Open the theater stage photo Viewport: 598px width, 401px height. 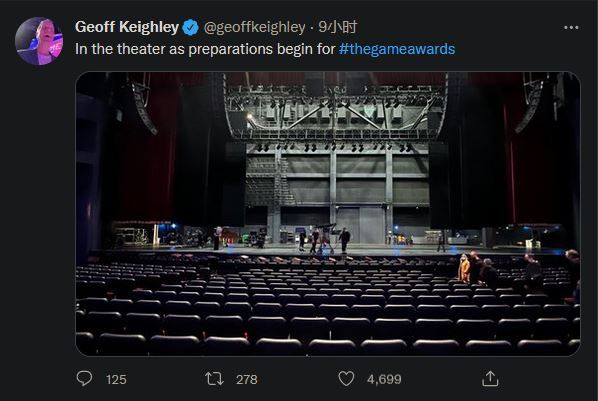click(x=328, y=214)
